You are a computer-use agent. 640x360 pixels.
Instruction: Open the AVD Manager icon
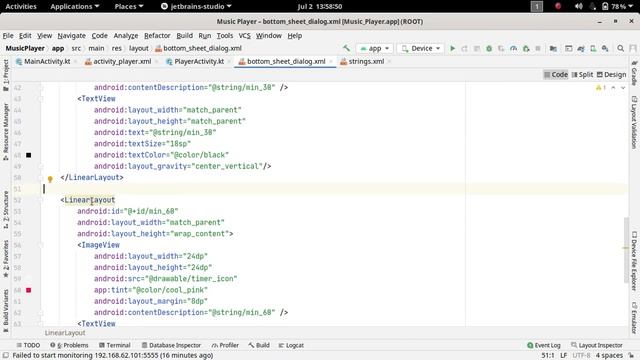pyautogui.click(x=593, y=48)
